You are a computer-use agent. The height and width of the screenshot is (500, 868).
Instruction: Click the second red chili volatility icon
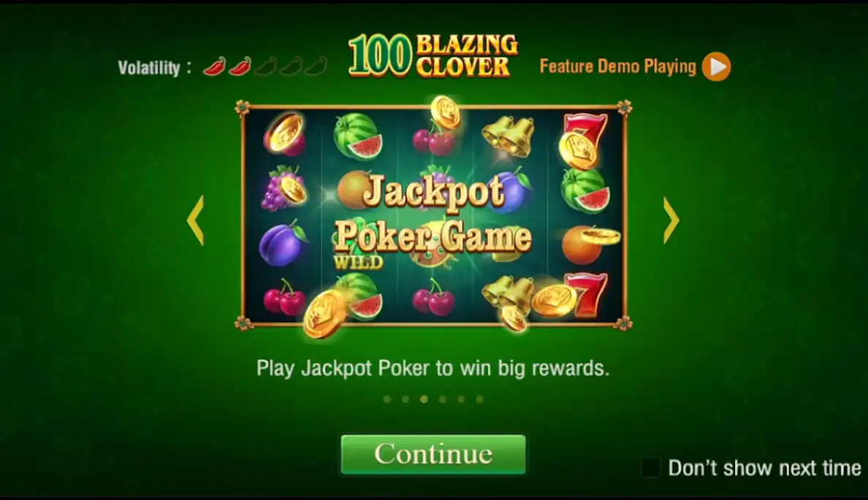(x=240, y=66)
